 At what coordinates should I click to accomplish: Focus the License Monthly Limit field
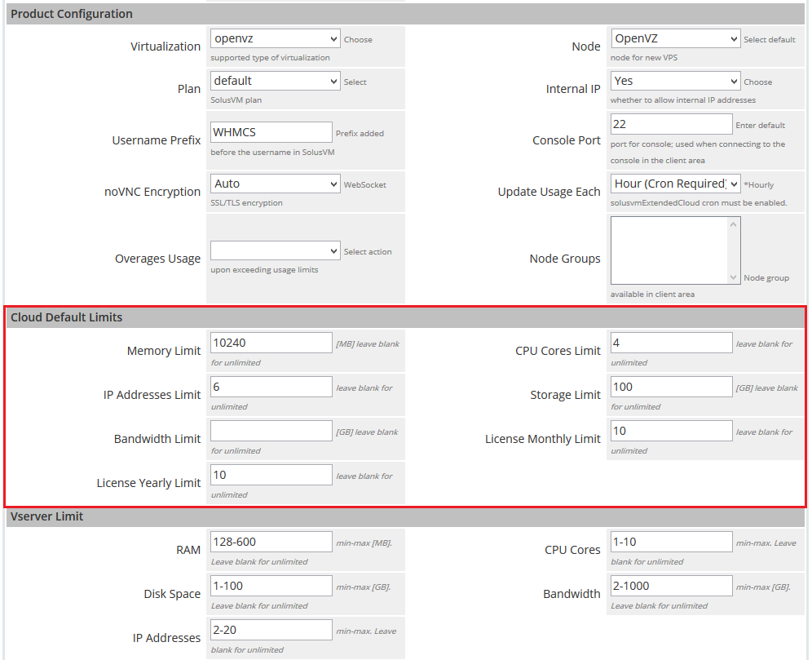(671, 431)
